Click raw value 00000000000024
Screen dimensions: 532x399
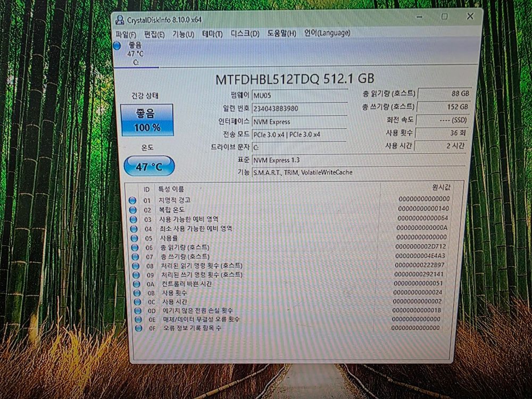click(x=418, y=292)
